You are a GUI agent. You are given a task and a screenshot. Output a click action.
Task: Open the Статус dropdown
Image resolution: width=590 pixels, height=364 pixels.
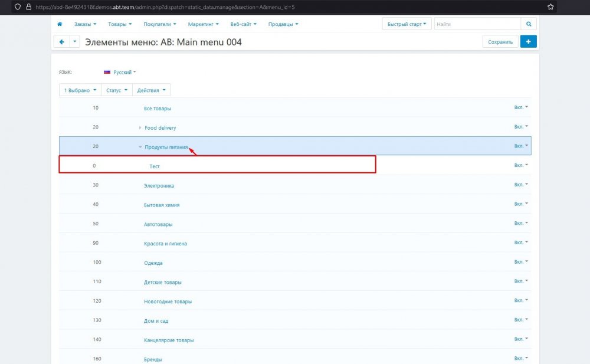point(116,90)
